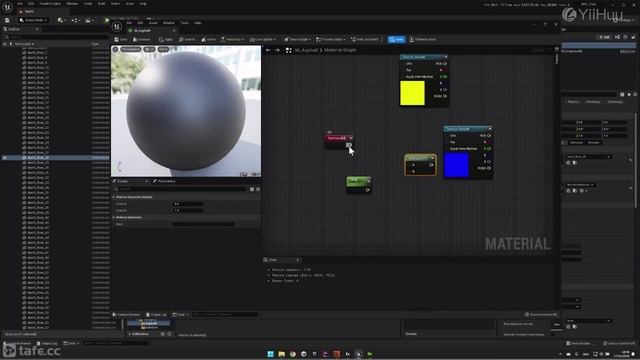
Task: Click Browse in the material editor toolbar
Action: (x=142, y=40)
